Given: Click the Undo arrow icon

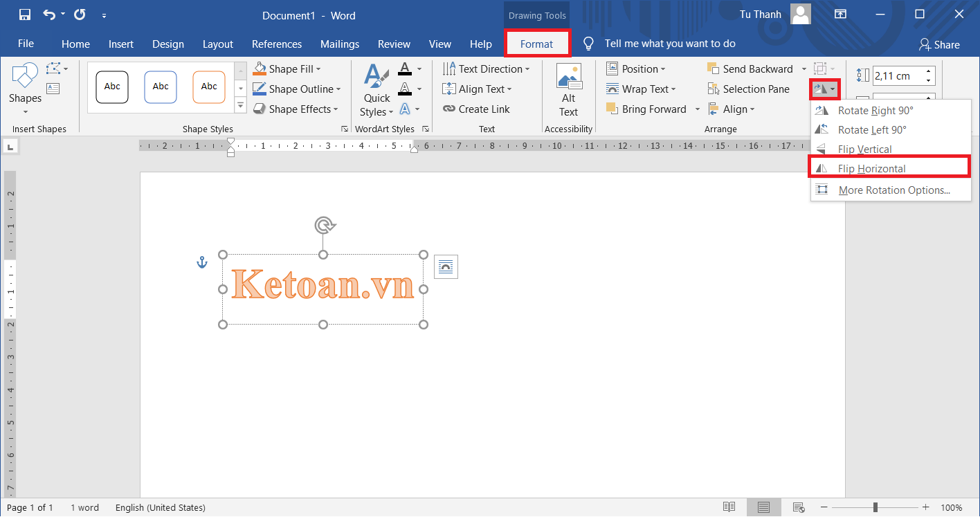Looking at the screenshot, I should pos(49,15).
